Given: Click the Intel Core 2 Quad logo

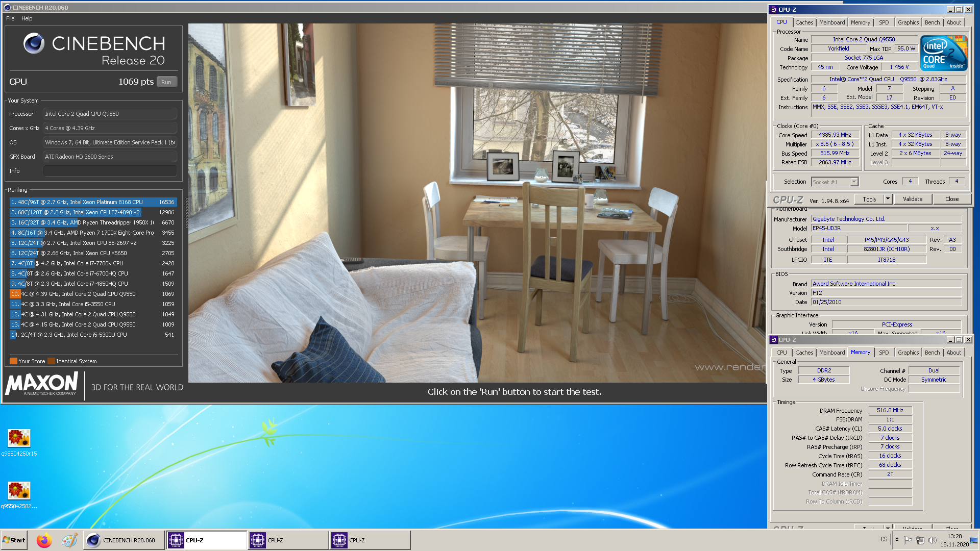Looking at the screenshot, I should point(943,53).
